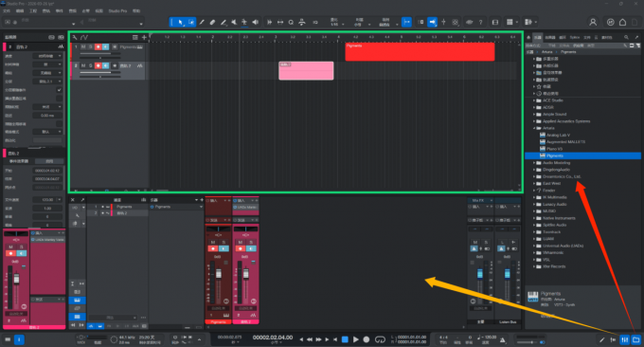Viewport: 644px width, 347px height.
Task: Toggle the first inspector checkbox
Action: (59, 90)
